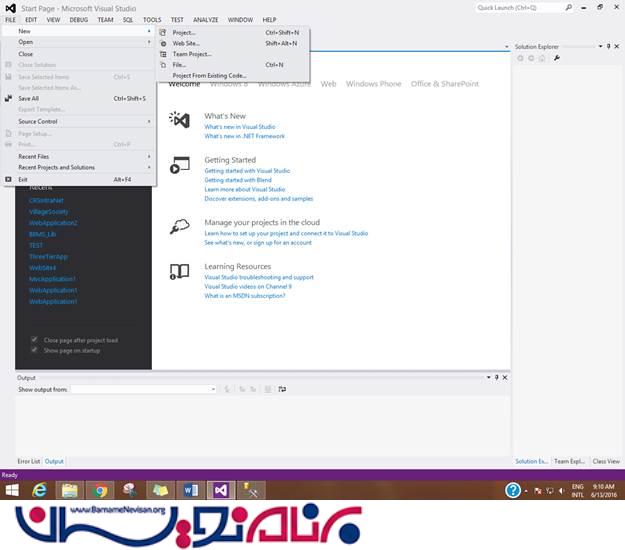Switch to the Error List tab
The image size is (625, 550).
[28, 461]
